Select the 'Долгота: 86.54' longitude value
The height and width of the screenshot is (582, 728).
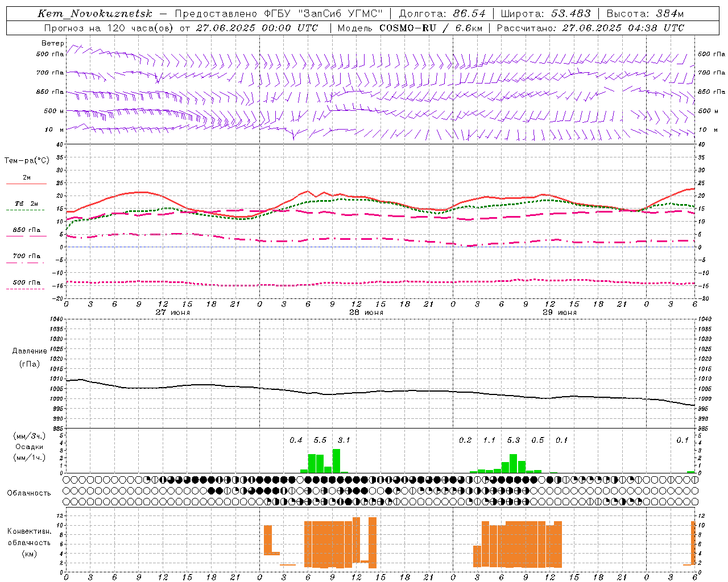pos(442,14)
